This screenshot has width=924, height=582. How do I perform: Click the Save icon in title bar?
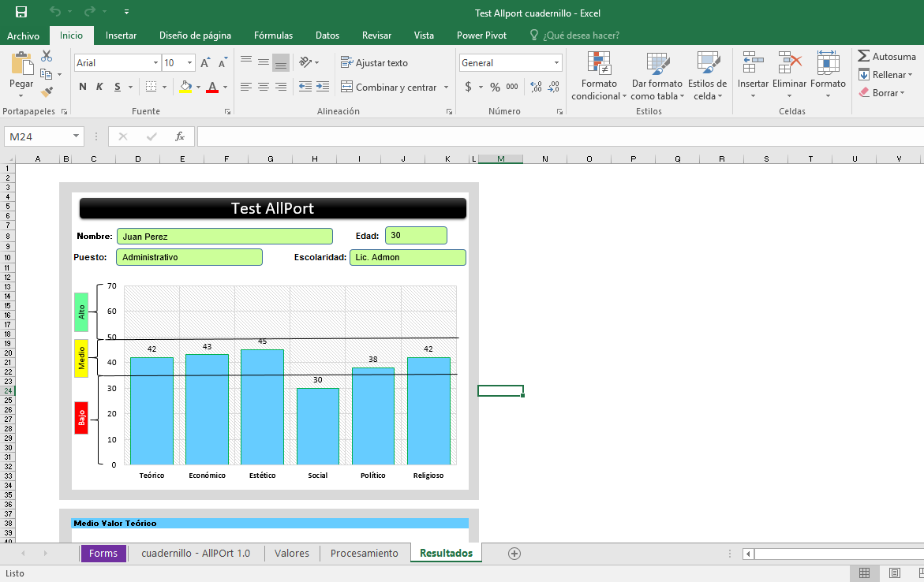coord(21,12)
